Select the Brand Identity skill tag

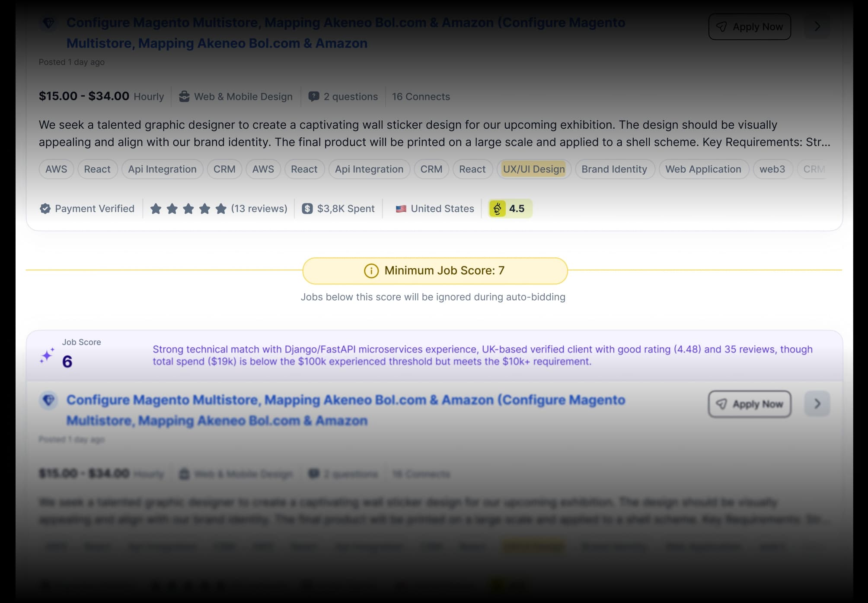(x=614, y=169)
